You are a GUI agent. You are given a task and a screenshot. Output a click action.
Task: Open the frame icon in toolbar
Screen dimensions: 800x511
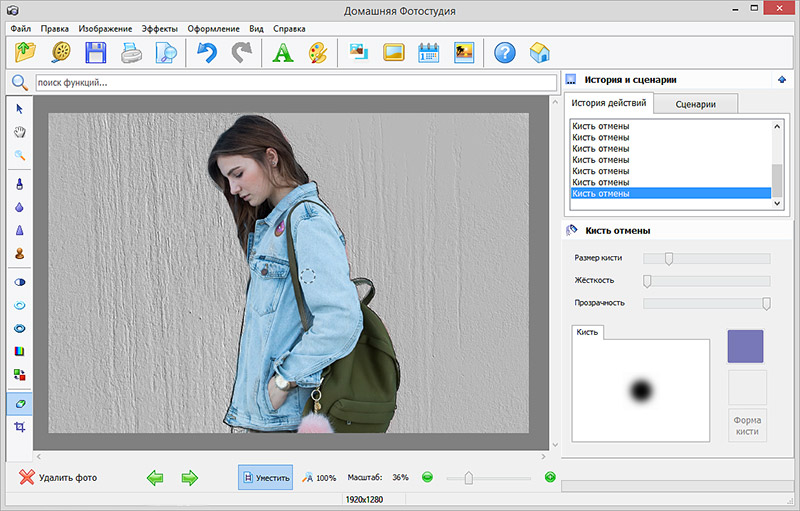point(394,53)
